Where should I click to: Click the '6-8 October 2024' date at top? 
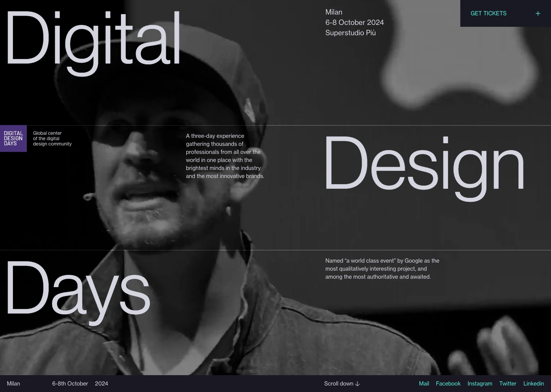355,23
